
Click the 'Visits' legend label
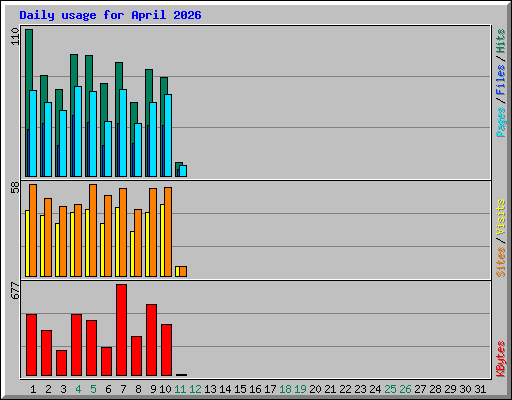[x=501, y=217]
